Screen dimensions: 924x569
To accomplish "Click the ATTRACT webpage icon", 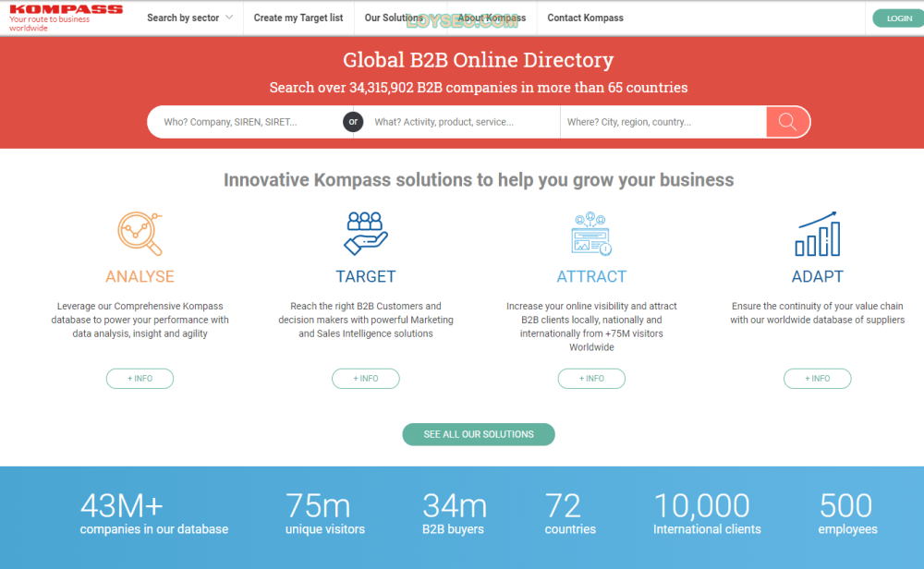I will coord(591,234).
